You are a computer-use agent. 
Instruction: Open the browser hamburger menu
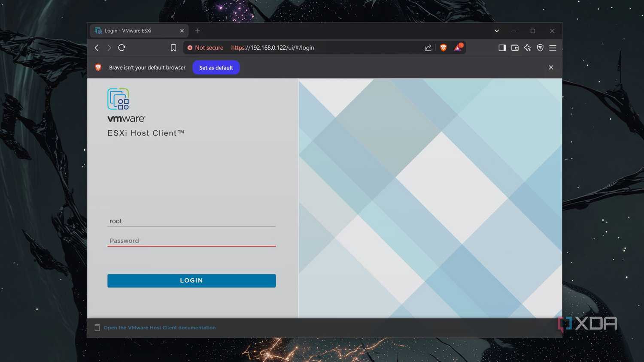[x=553, y=48]
